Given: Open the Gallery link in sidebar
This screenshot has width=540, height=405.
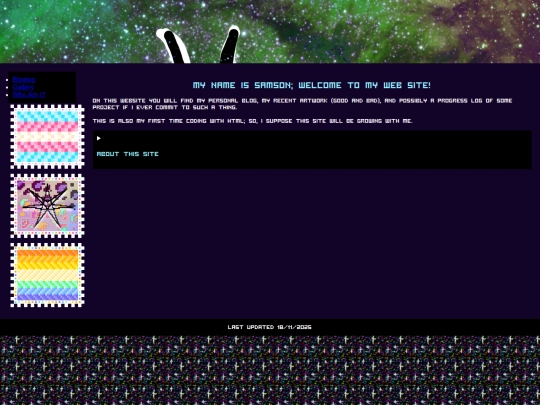Looking at the screenshot, I should tap(23, 87).
